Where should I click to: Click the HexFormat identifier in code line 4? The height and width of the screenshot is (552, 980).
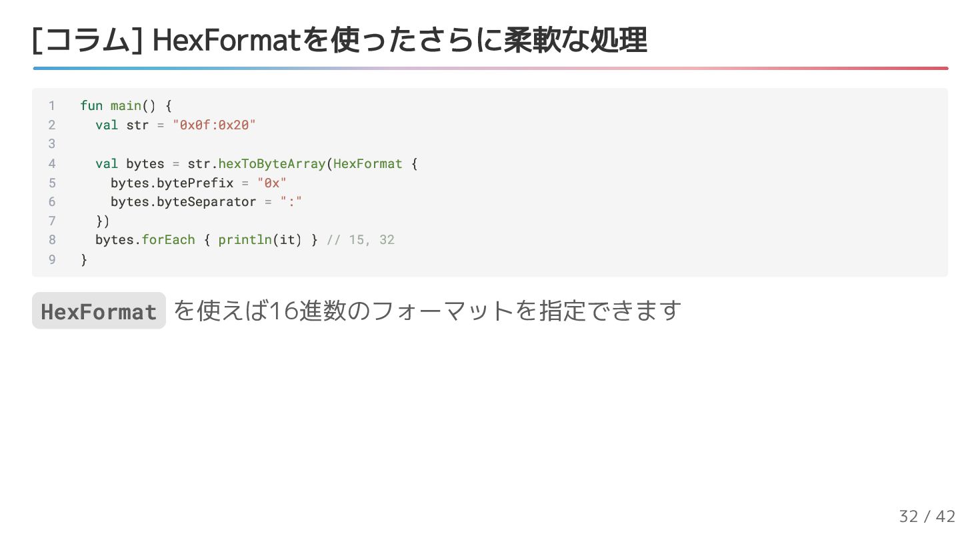pyautogui.click(x=367, y=163)
